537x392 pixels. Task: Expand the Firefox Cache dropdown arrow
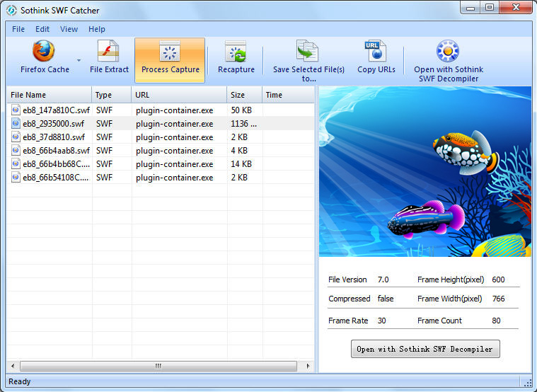[x=79, y=60]
